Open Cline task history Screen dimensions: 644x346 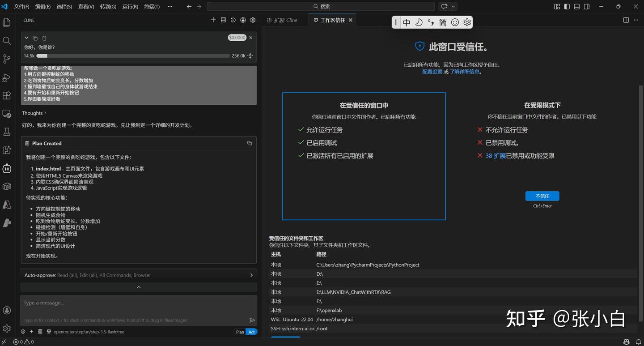coord(233,20)
